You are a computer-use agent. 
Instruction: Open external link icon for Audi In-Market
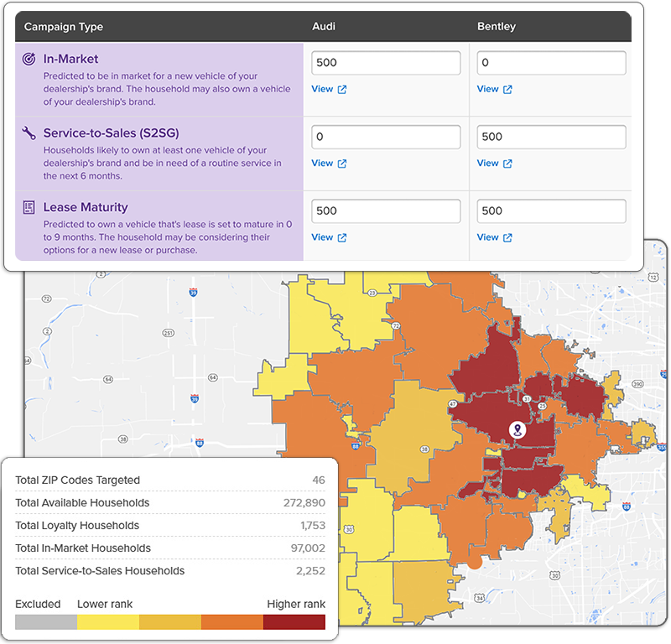click(x=342, y=90)
